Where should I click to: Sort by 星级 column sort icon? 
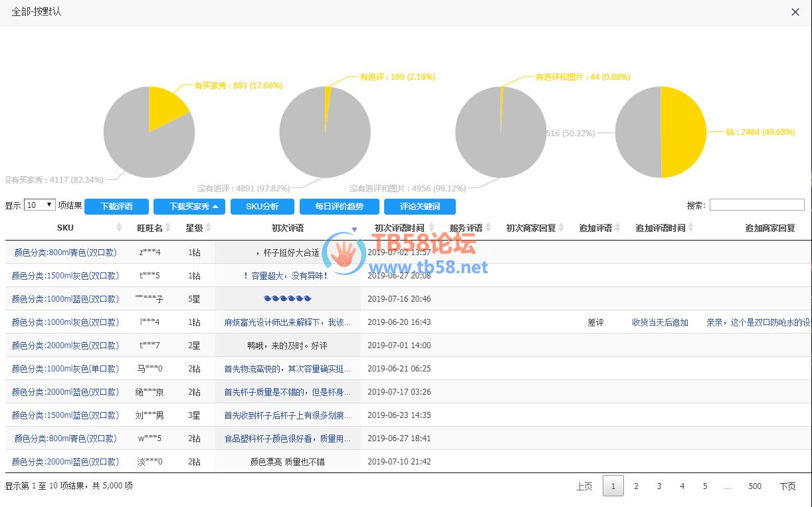pos(209,228)
